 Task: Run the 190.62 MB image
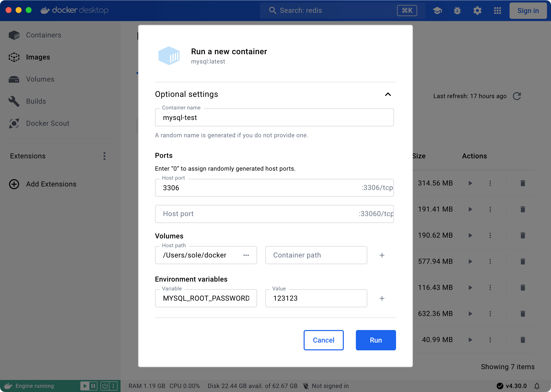[x=470, y=235]
